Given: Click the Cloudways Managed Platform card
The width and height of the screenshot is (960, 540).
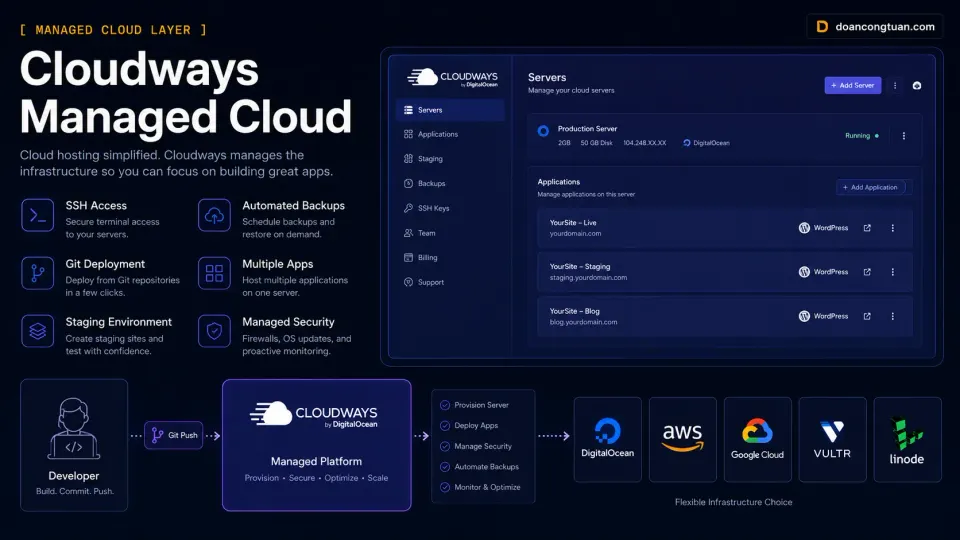Looking at the screenshot, I should pyautogui.click(x=317, y=445).
